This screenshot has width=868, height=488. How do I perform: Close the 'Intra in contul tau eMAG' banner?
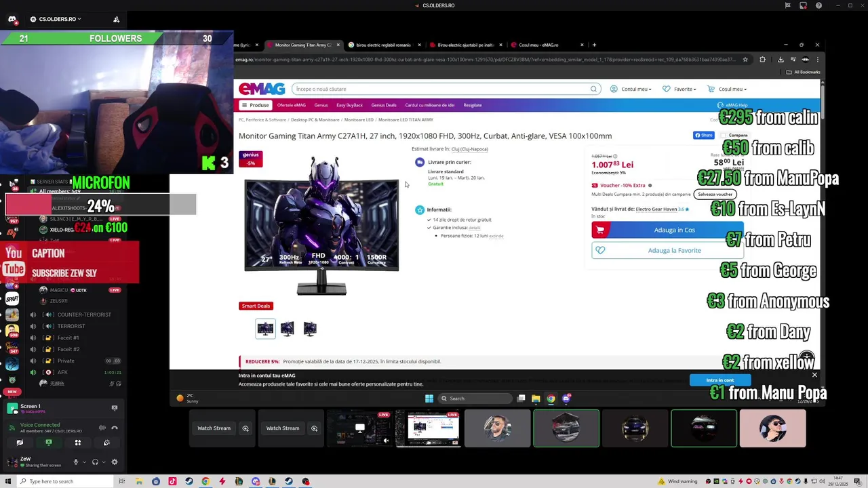click(814, 375)
